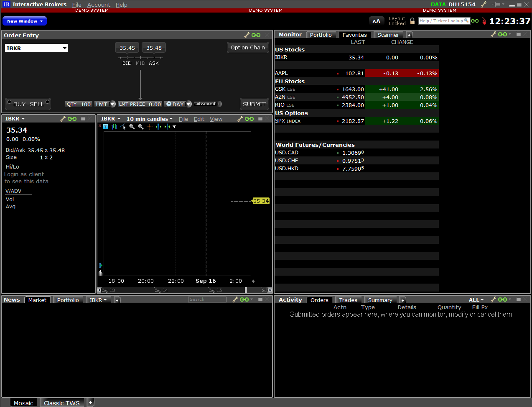Click News panel green link icon
532x407 pixels.
244,299
